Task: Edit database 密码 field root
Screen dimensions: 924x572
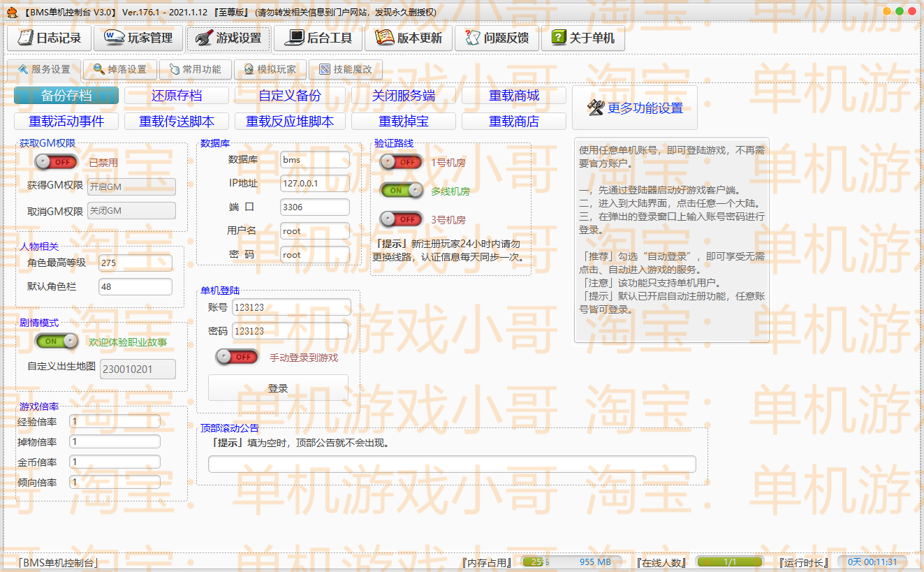Action: (315, 255)
